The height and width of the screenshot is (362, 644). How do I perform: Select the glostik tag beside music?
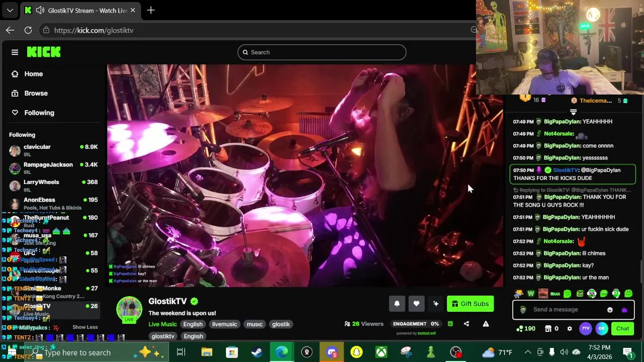coord(281,324)
